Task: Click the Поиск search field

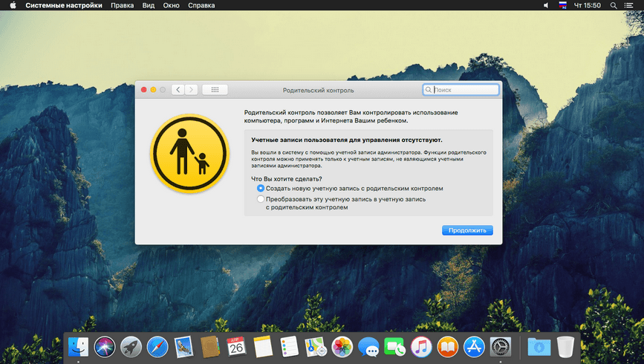Action: click(x=461, y=90)
